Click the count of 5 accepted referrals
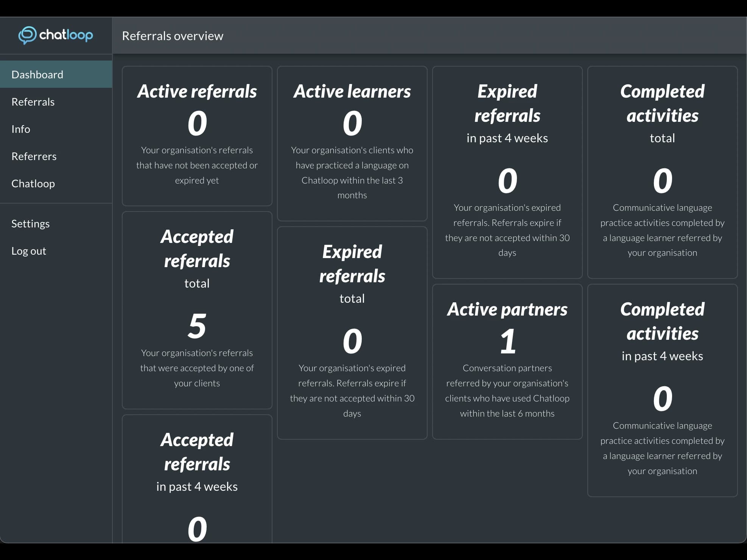This screenshot has width=747, height=560. click(197, 325)
